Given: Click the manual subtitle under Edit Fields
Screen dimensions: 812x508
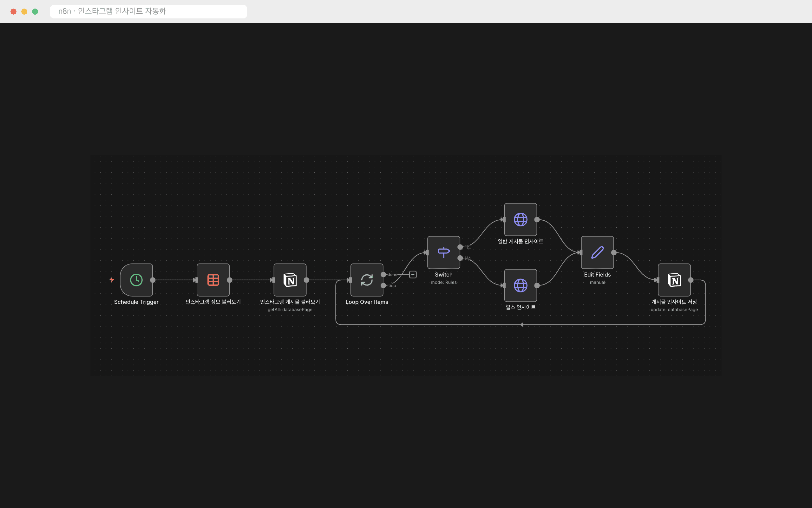Looking at the screenshot, I should (597, 282).
